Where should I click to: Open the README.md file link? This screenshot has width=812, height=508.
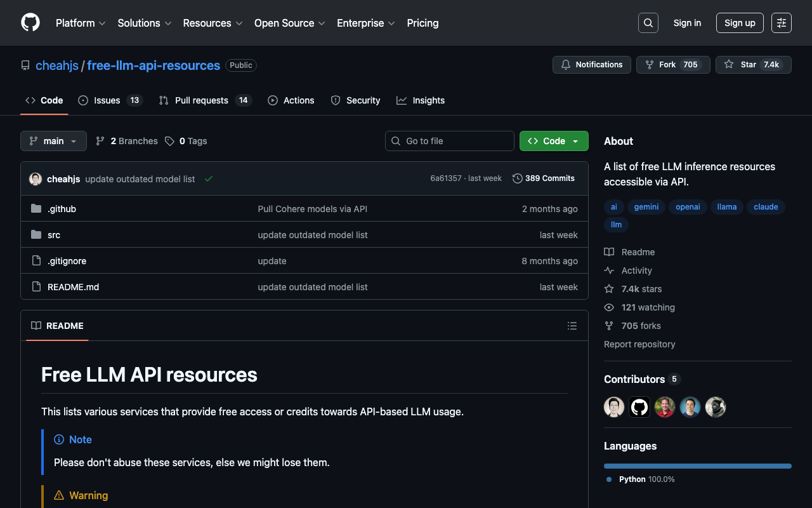pyautogui.click(x=73, y=287)
